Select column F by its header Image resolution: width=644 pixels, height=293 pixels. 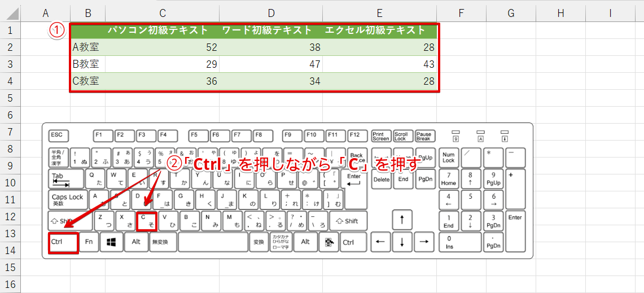coord(461,12)
